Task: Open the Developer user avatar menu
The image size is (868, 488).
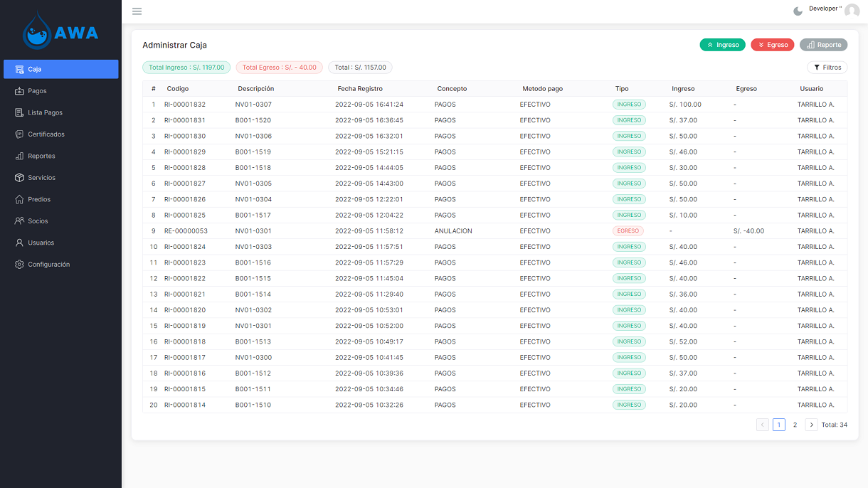Action: 852,11
